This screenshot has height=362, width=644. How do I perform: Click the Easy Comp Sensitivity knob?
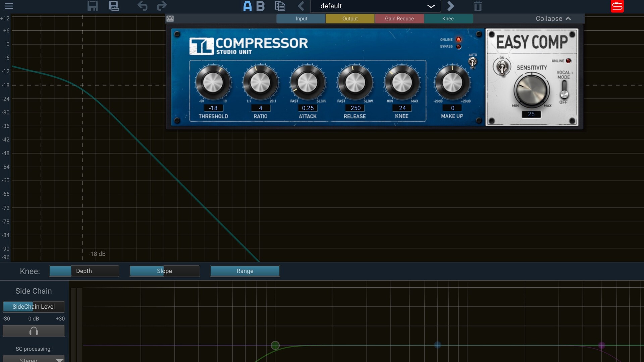[x=531, y=90]
